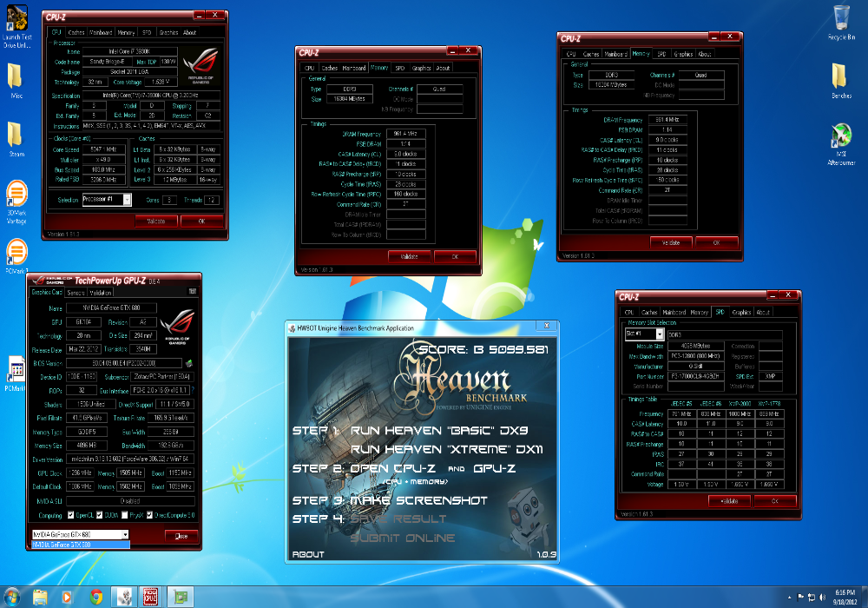Screen dimensions: 868x608
Task: Click Open CPU-Z in Heaven step 2
Action: (392, 468)
